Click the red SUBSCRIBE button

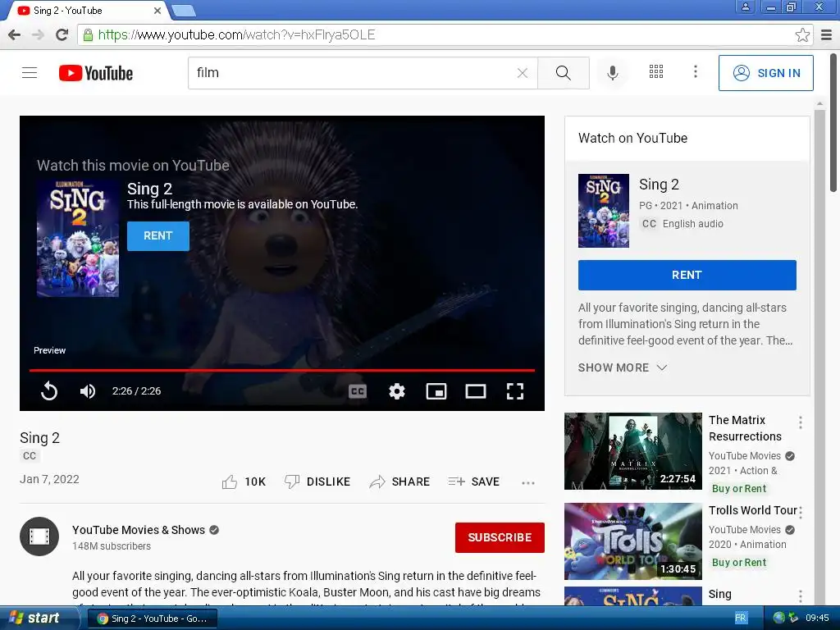coord(500,537)
